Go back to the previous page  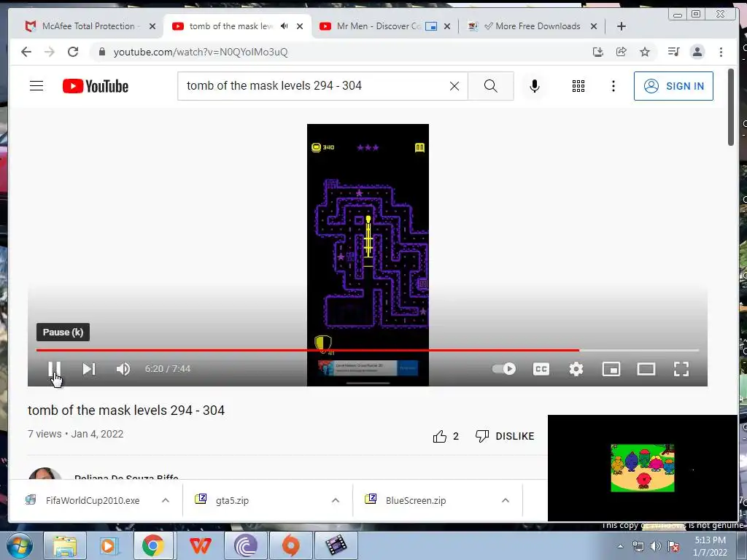click(26, 52)
